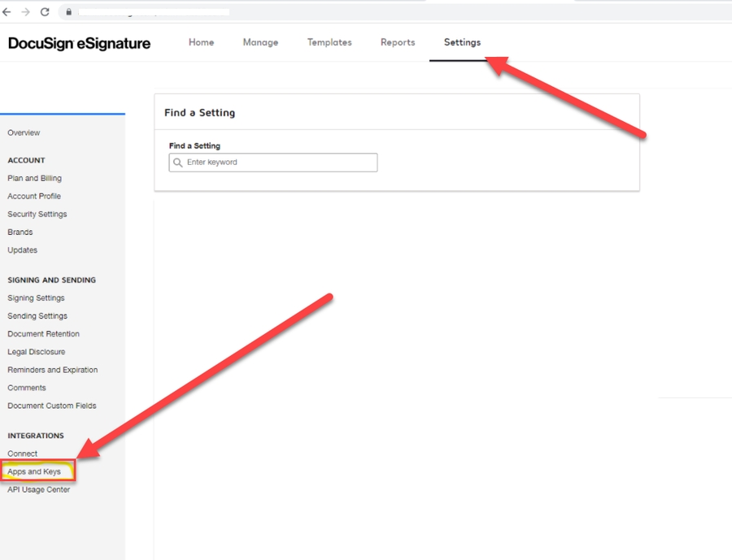Open API Usage Center
This screenshot has width=732, height=560.
pyautogui.click(x=39, y=489)
